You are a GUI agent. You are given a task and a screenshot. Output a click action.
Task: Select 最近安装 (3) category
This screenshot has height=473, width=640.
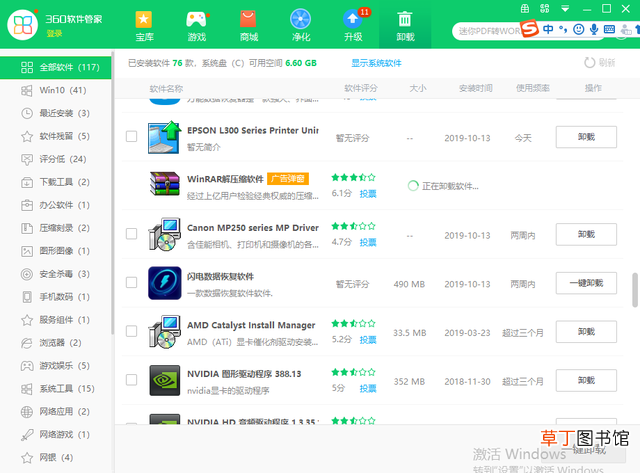(56, 113)
